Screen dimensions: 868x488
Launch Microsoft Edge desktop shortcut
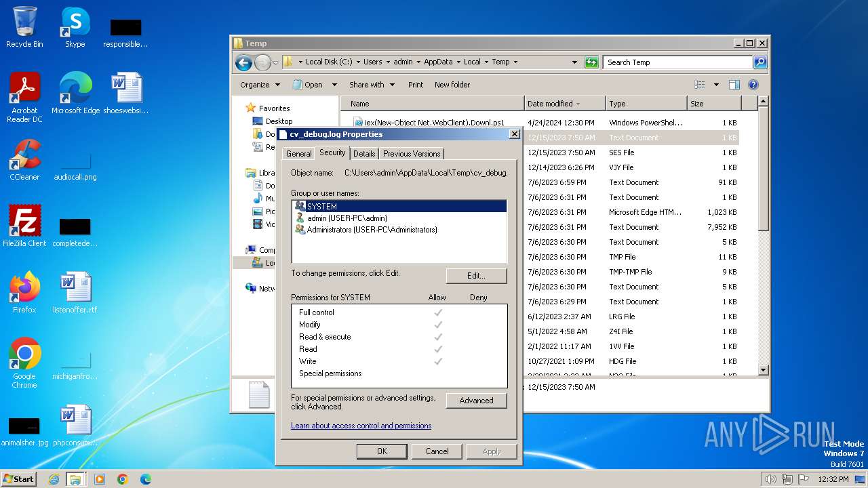[x=75, y=93]
